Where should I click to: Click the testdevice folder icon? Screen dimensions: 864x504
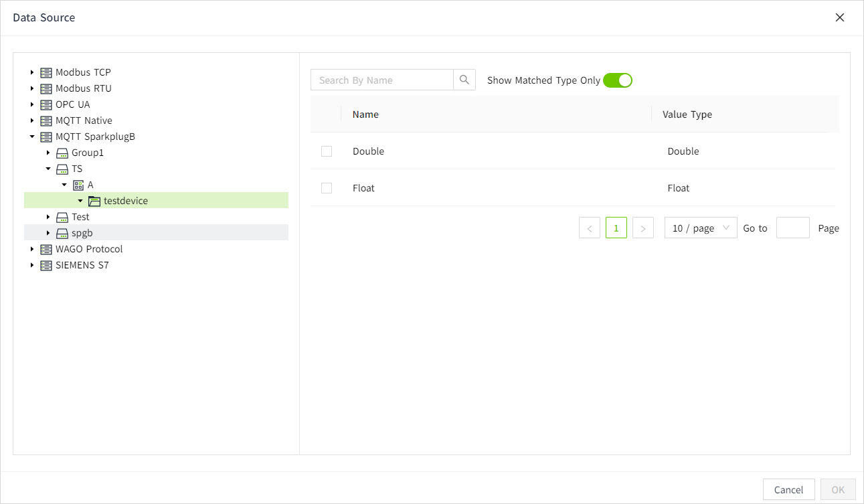pyautogui.click(x=94, y=201)
